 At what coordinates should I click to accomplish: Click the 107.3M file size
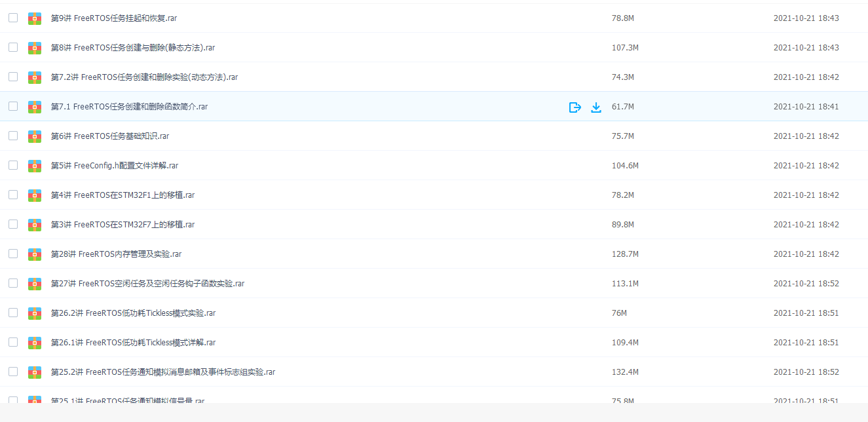pos(625,48)
